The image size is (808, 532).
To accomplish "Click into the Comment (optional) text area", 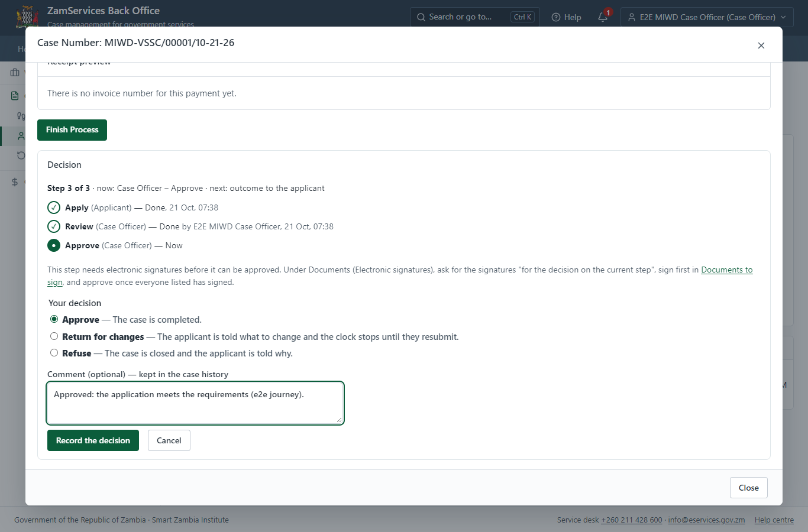I will (x=195, y=403).
